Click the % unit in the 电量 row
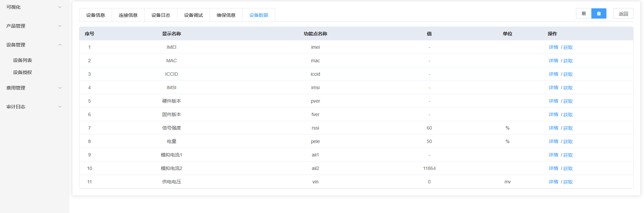The width and height of the screenshot is (644, 213). (x=507, y=141)
